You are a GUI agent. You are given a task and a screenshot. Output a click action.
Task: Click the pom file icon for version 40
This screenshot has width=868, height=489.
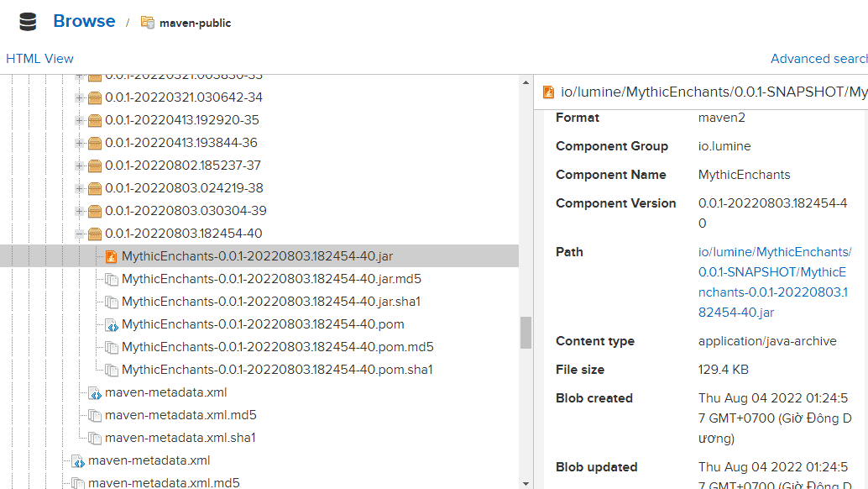pyautogui.click(x=111, y=324)
